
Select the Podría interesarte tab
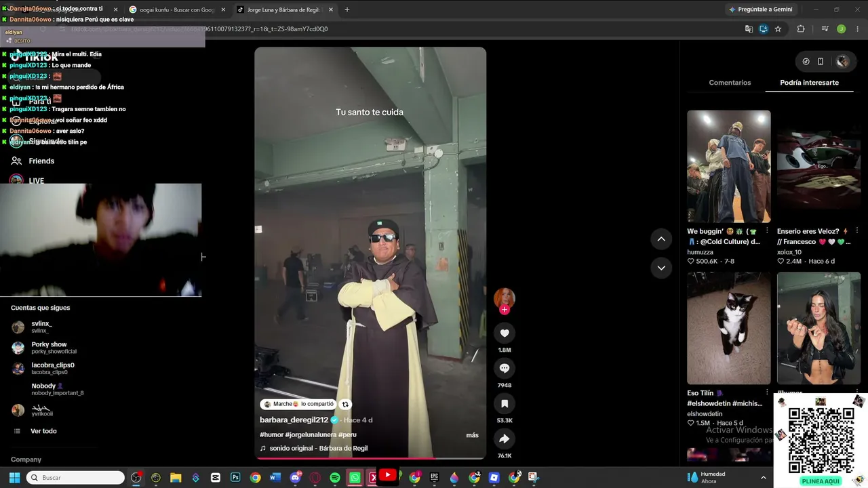(810, 83)
